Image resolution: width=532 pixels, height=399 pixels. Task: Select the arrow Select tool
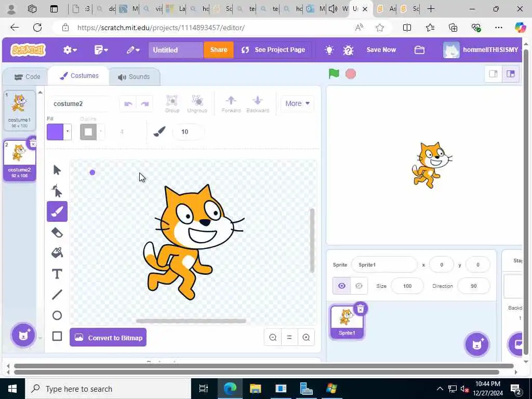click(x=57, y=170)
